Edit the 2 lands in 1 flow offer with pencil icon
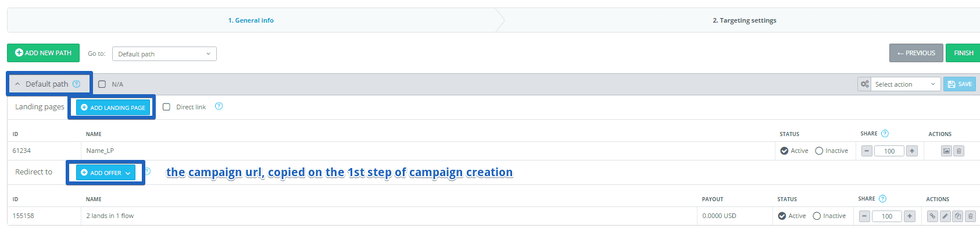This screenshot has height=232, width=980. [x=945, y=216]
